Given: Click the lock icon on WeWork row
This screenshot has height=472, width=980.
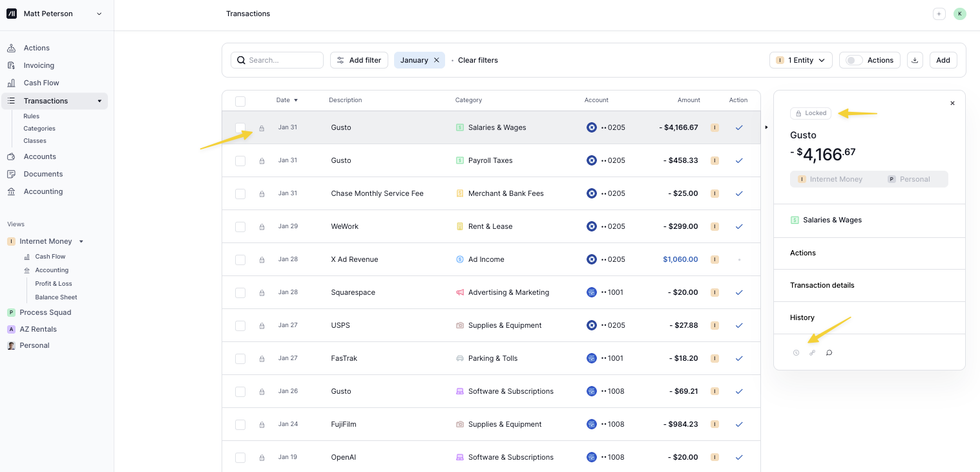Looking at the screenshot, I should tap(262, 227).
